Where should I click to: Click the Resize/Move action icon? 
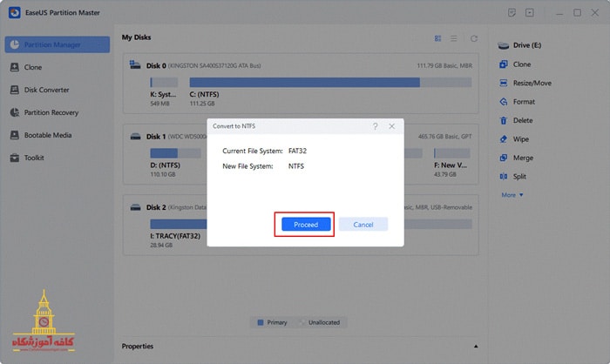click(504, 83)
